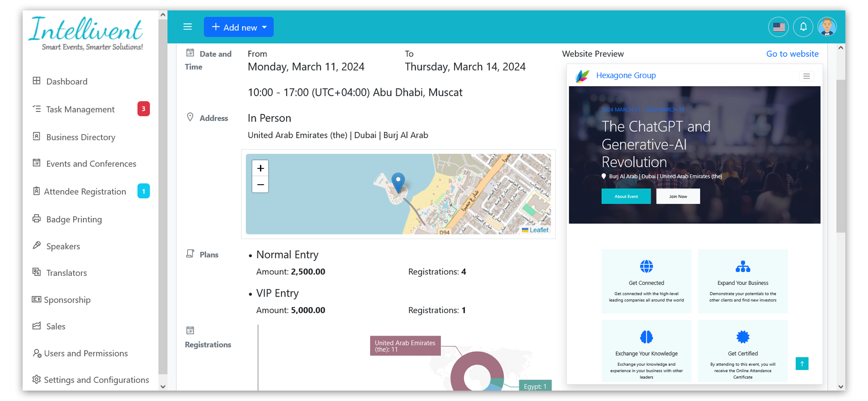Screen dimensions: 868x401
Task: Click the Get Connected globe icon
Action: pos(646,266)
